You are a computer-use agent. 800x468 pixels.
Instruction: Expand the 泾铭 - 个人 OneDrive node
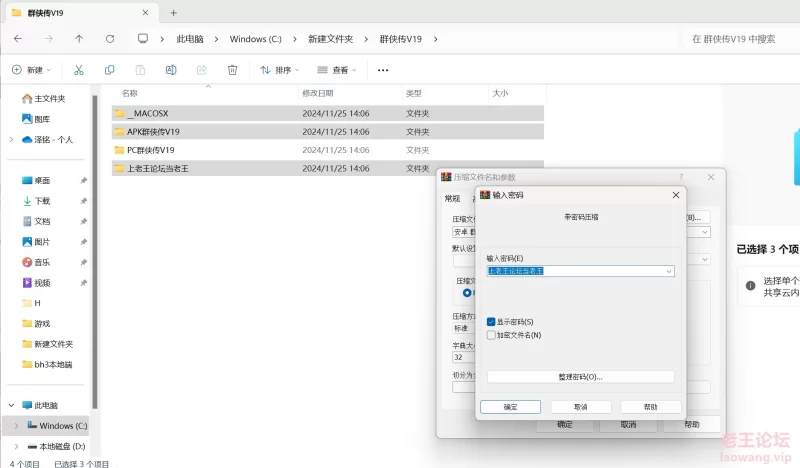[x=11, y=139]
